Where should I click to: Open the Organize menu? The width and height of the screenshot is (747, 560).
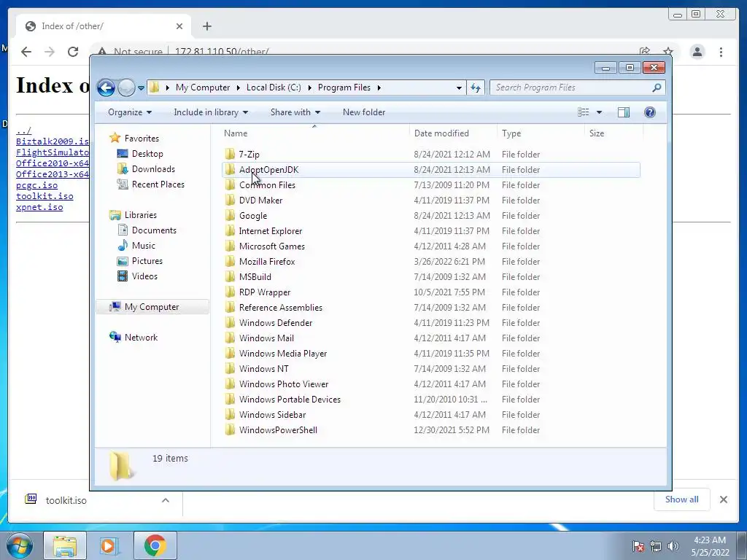[x=130, y=112]
